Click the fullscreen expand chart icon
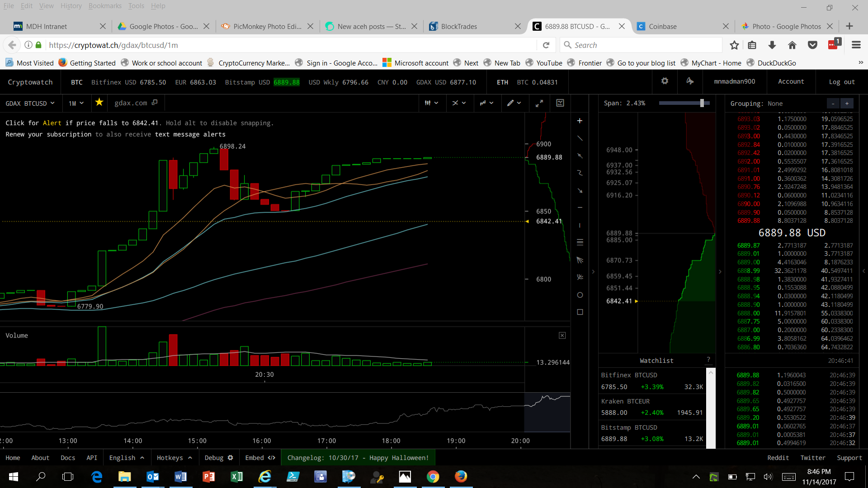 pyautogui.click(x=539, y=103)
